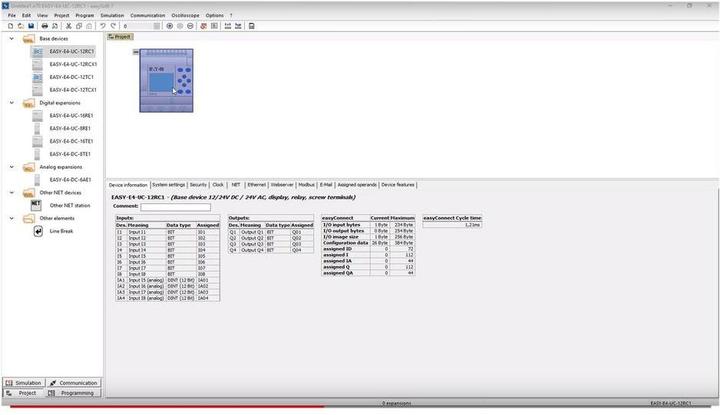Click the Communication view button
720x415 pixels.
click(x=73, y=383)
